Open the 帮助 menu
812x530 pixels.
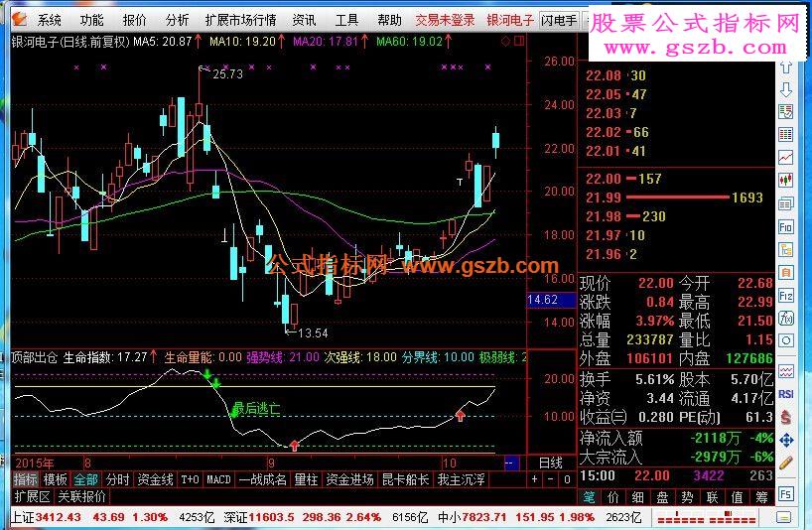point(389,20)
